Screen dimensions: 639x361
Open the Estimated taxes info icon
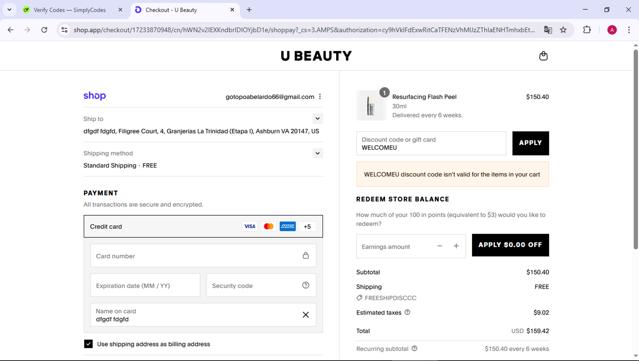tap(407, 313)
